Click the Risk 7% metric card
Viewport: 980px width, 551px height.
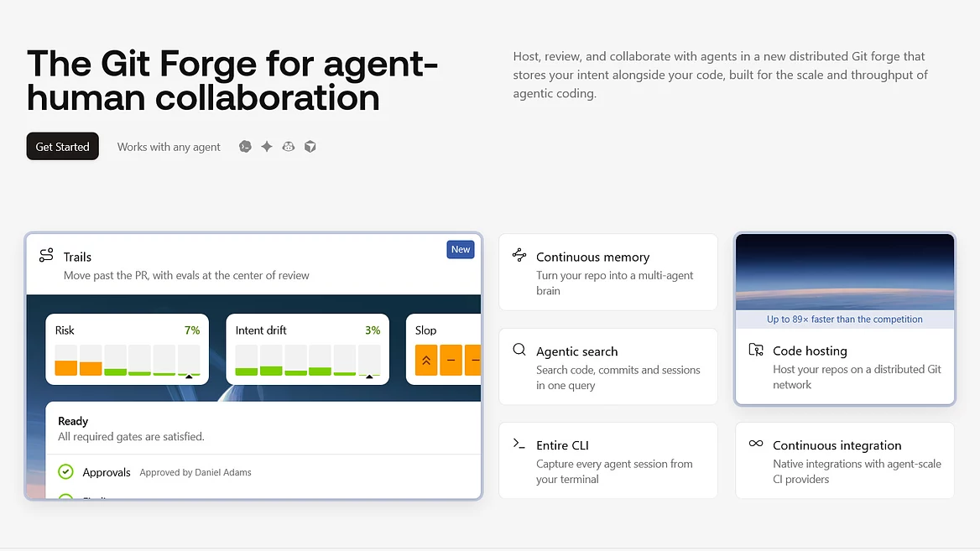(128, 349)
